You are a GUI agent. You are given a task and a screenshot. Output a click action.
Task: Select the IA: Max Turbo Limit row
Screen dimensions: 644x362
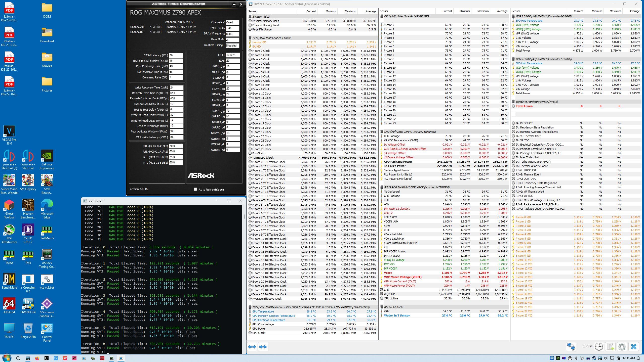point(576,157)
